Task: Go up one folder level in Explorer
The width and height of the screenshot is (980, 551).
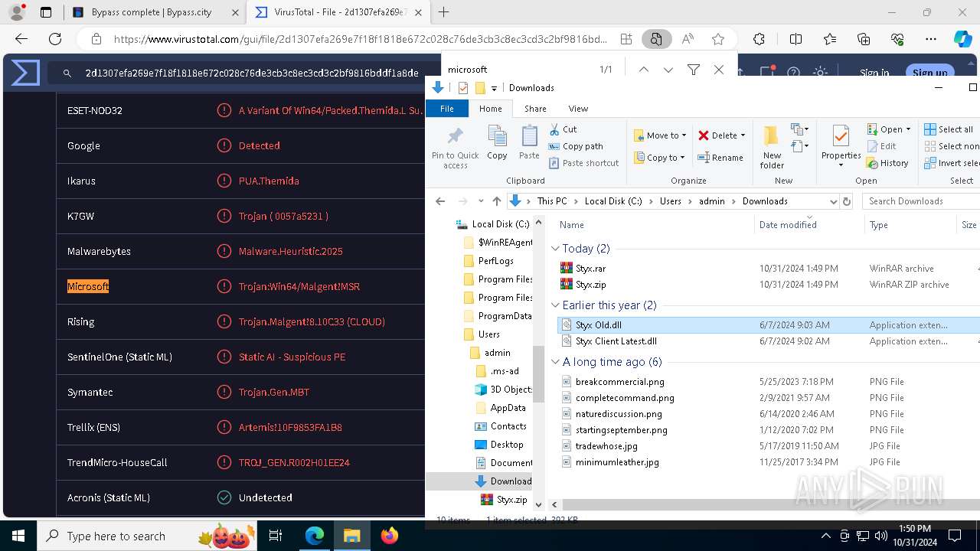Action: click(x=497, y=201)
